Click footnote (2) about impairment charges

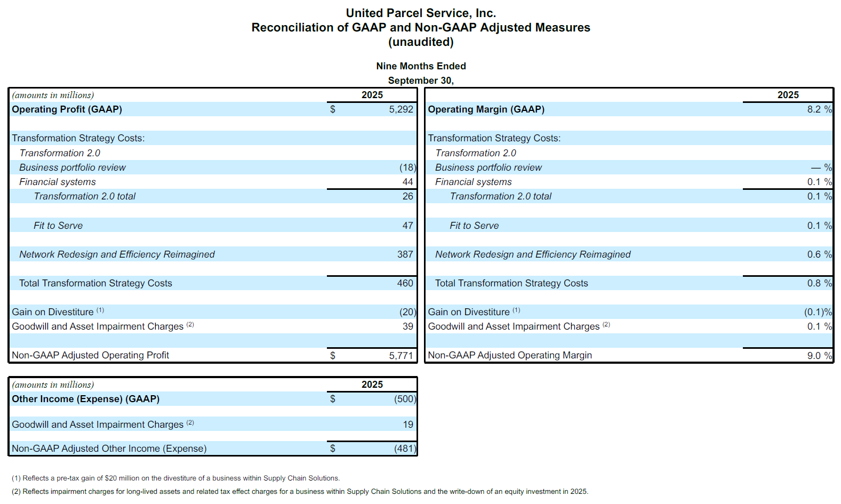[x=300, y=492]
